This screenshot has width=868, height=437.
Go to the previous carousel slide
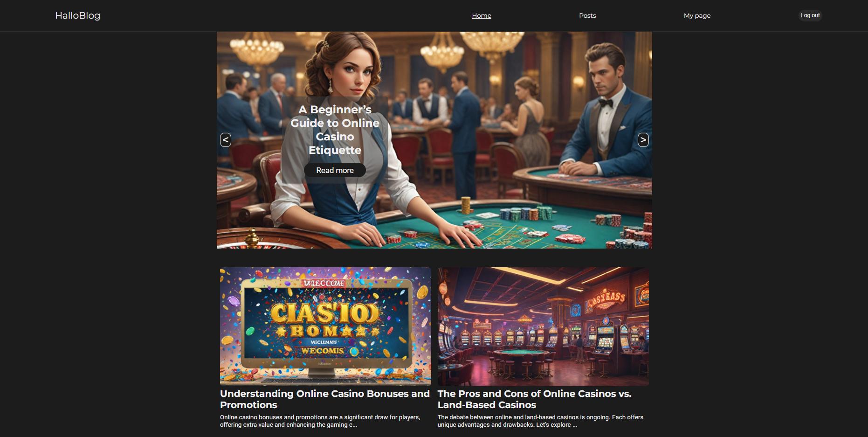point(226,139)
